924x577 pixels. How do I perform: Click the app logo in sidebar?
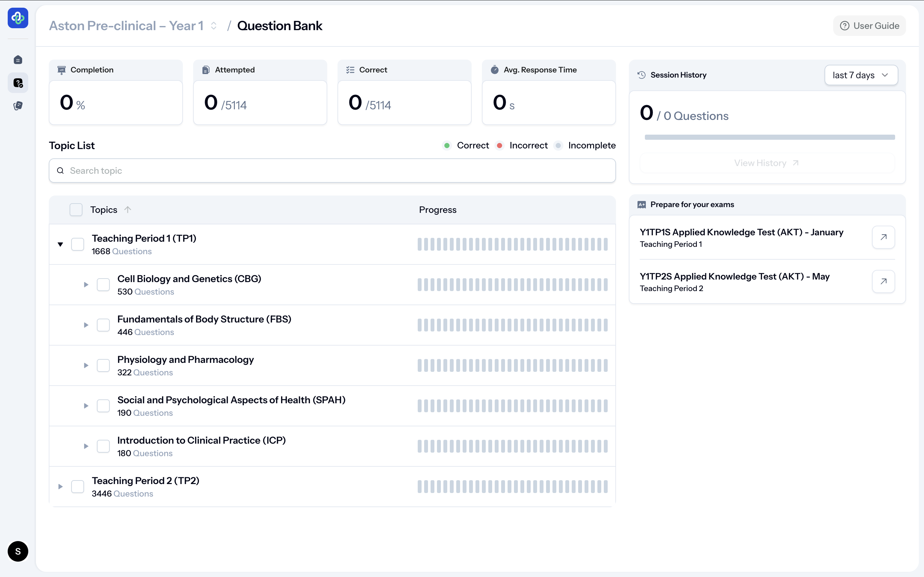point(18,18)
